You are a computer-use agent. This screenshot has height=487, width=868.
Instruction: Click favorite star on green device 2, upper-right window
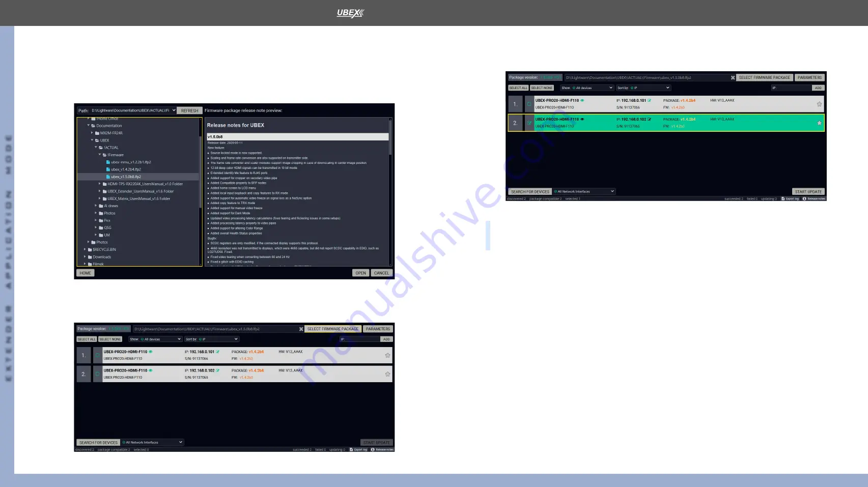coord(819,123)
